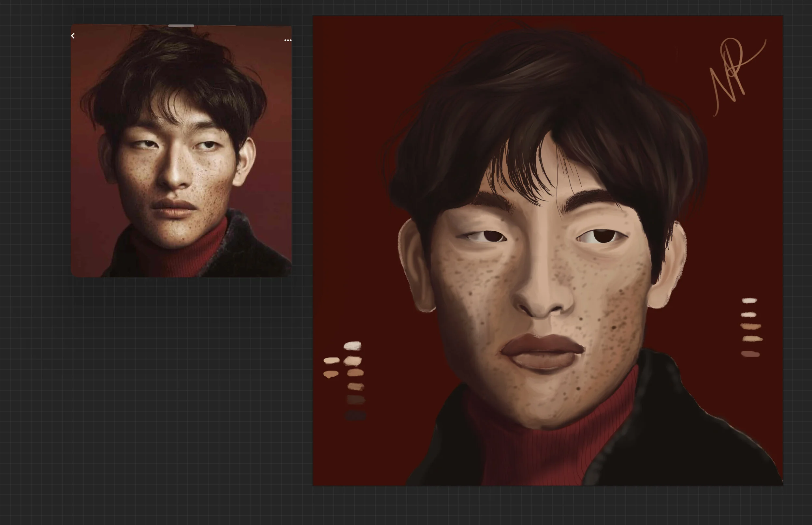Pick fourth swatch in left palette's main column

tap(355, 386)
